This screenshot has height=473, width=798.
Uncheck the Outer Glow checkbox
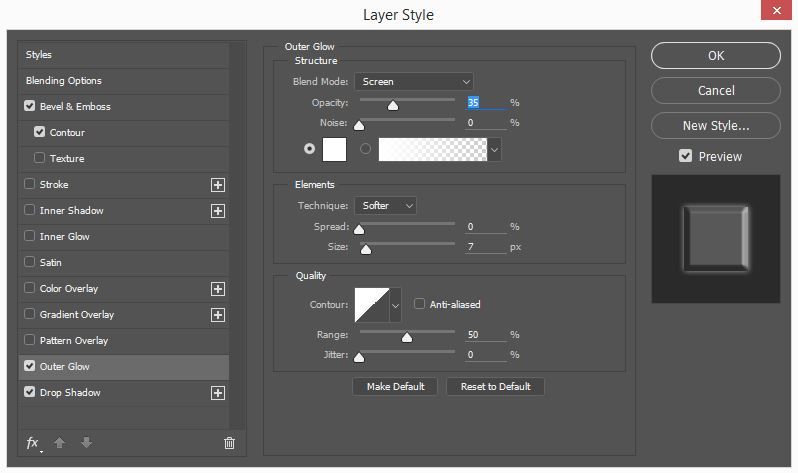coord(30,366)
